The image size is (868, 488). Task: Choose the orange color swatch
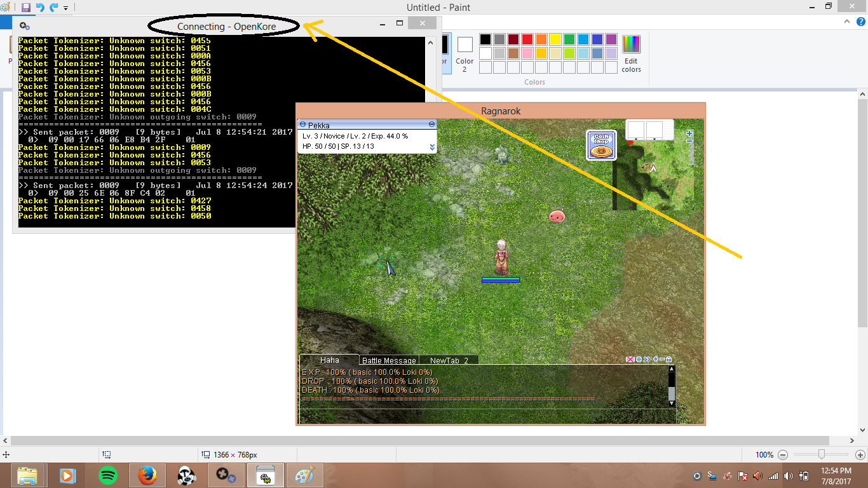[x=541, y=39]
